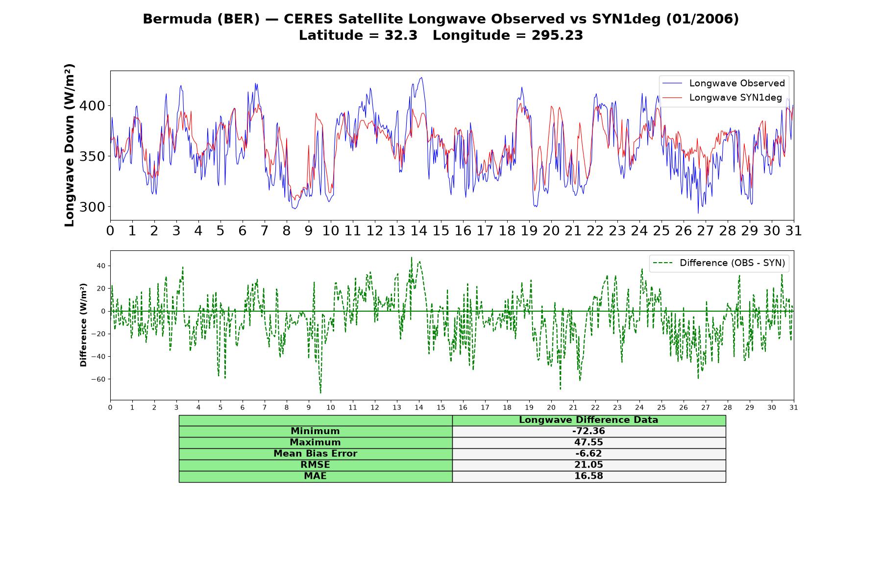Select the Maximum value 47.55 cell
Viewport: 882px width, 588px height.
click(x=588, y=442)
